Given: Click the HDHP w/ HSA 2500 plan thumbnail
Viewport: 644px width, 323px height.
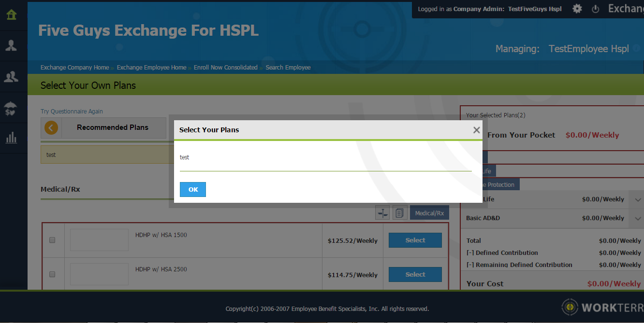Looking at the screenshot, I should coord(99,274).
